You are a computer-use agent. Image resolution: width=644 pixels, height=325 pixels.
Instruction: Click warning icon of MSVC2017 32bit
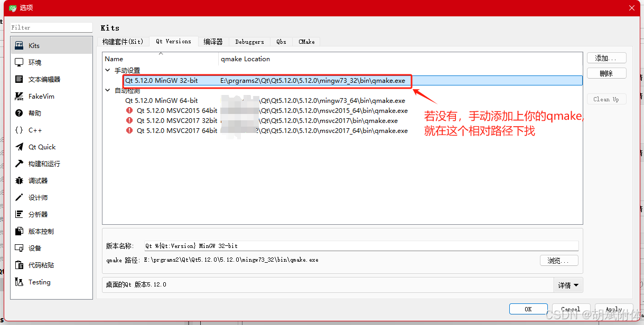point(129,120)
